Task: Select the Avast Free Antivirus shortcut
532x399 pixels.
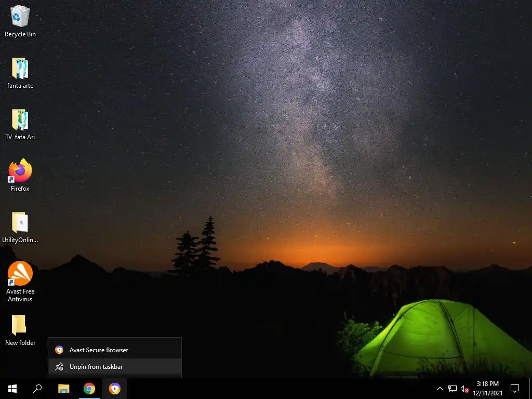Action: point(20,281)
